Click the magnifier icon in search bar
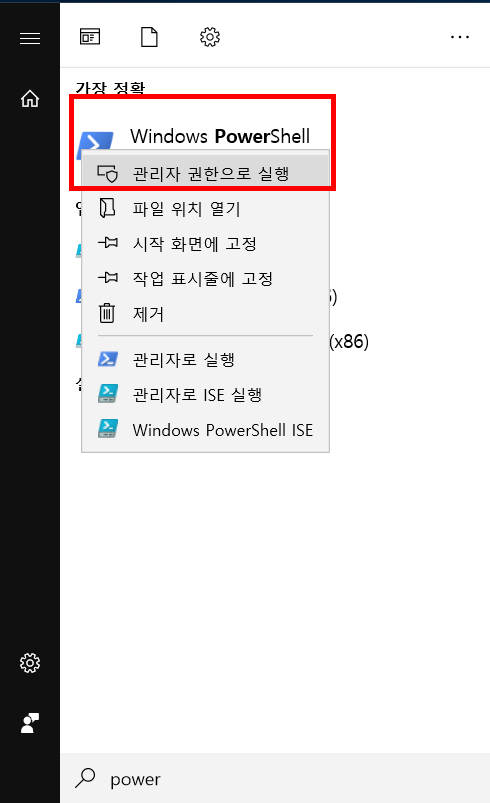Viewport: 490px width, 803px height. click(85, 778)
